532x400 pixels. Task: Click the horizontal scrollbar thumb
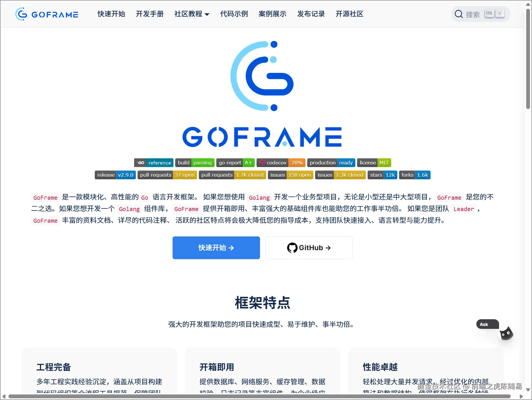click(x=259, y=397)
